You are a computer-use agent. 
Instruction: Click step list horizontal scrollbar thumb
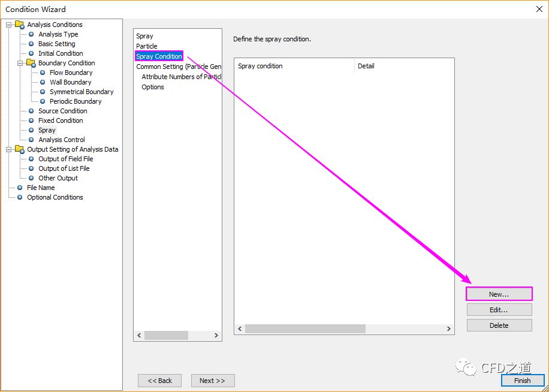point(166,335)
